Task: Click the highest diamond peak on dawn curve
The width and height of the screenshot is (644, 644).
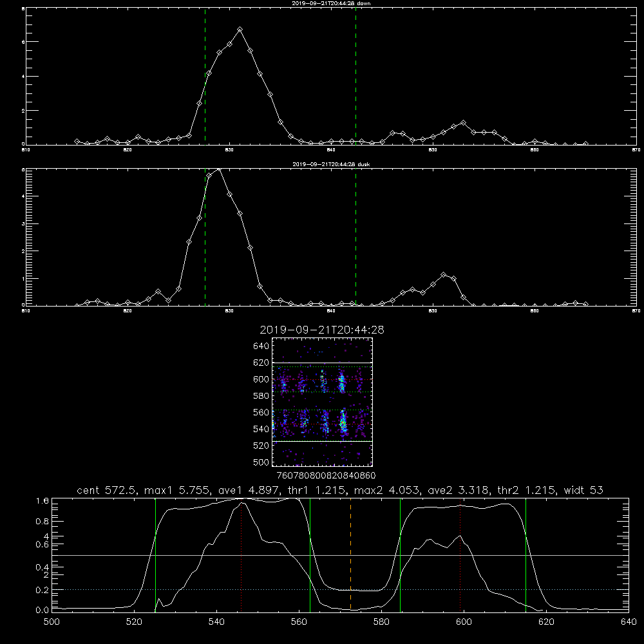Action: click(x=240, y=30)
